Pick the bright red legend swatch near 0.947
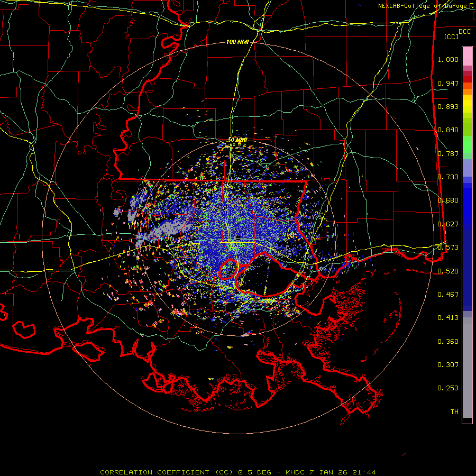Viewport: 476px width, 476px height. [x=467, y=79]
